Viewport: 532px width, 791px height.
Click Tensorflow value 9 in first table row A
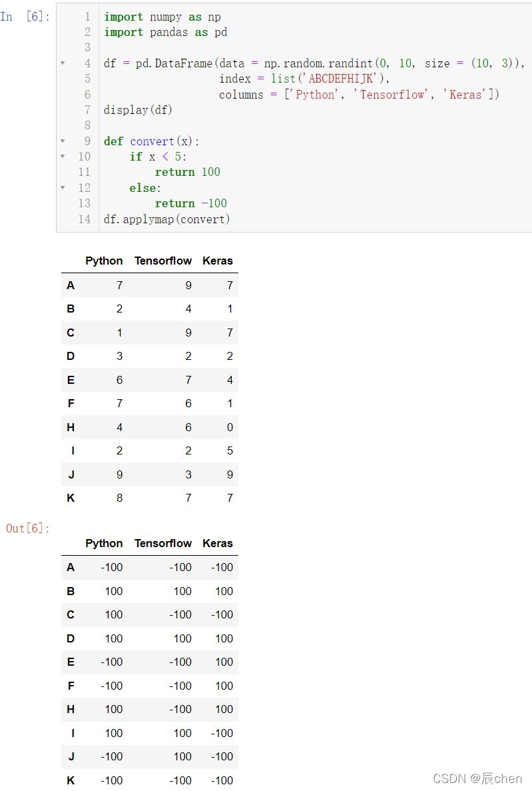[188, 285]
